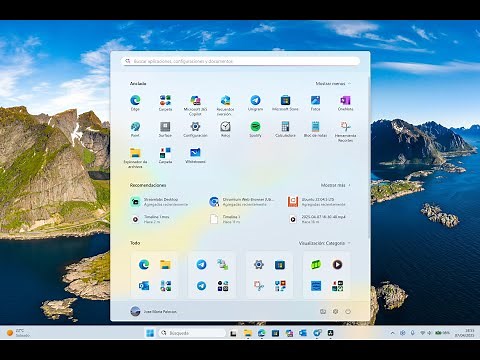Screen dimensions: 480x360
Task: Launch Unigram from pinned apps
Action: [255, 103]
